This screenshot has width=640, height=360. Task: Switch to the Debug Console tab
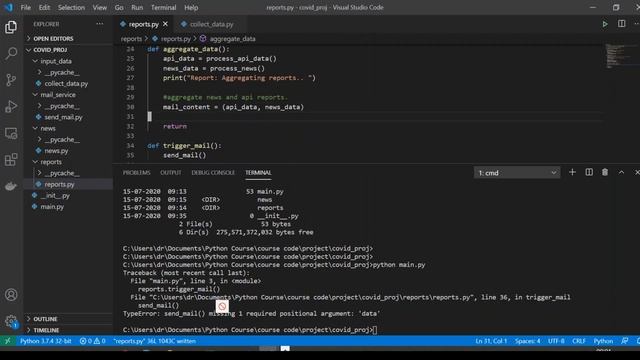(x=213, y=173)
